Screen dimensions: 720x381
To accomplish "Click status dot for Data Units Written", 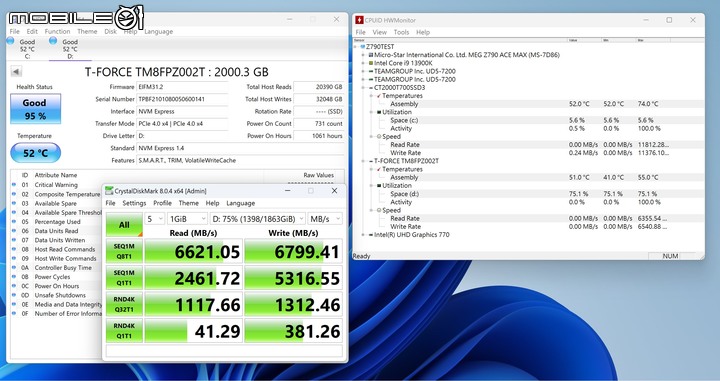I will 14,240.
